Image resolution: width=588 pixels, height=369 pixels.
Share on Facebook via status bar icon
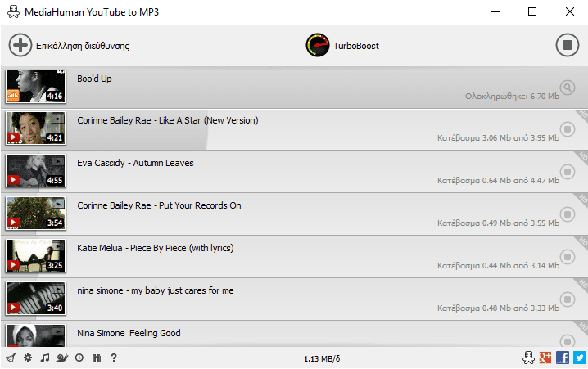point(563,358)
